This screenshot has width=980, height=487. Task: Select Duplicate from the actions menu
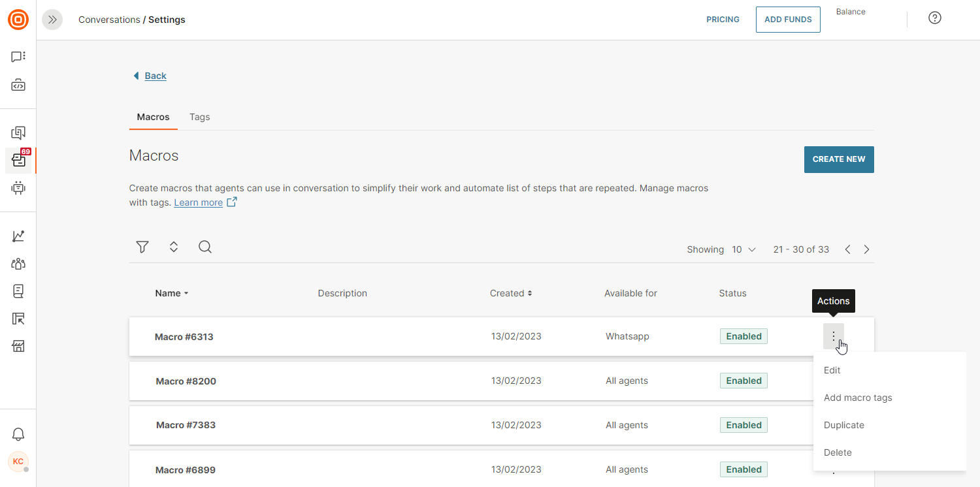point(843,425)
